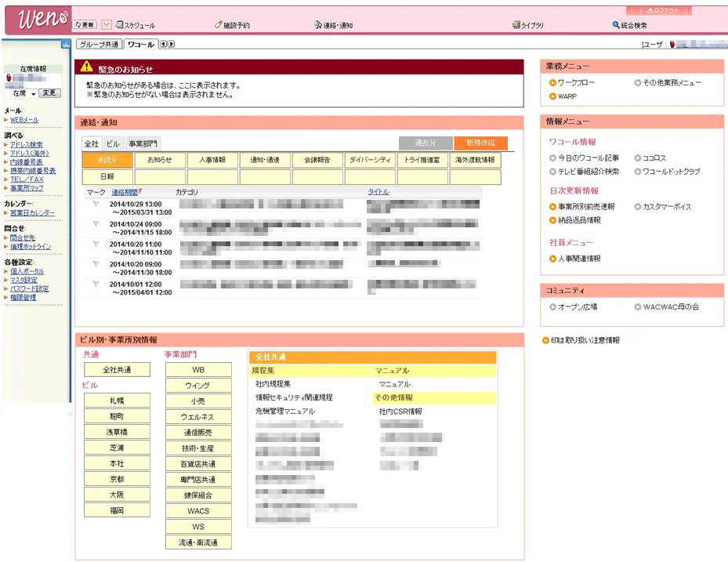Select the ワコール tab

tap(141, 44)
